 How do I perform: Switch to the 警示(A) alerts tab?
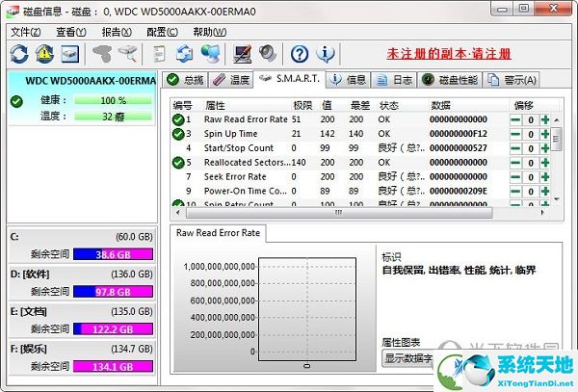512,80
